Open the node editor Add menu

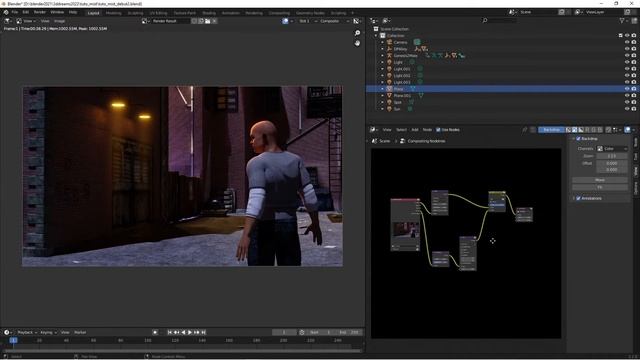(415, 130)
